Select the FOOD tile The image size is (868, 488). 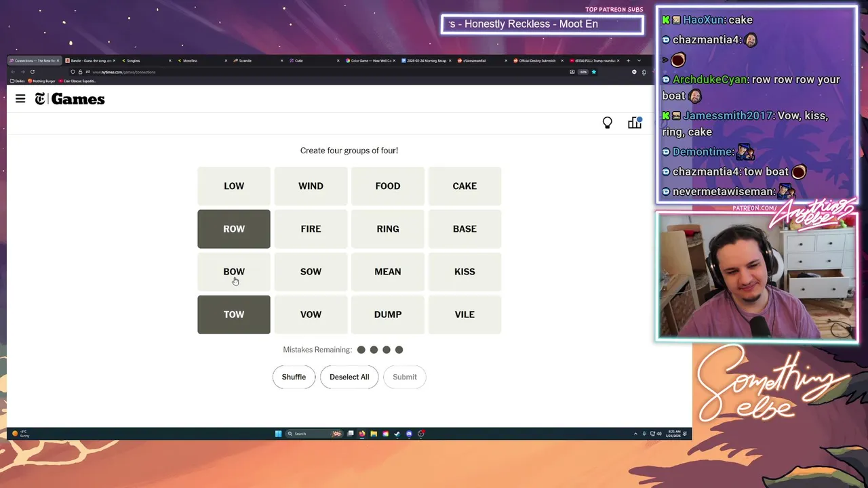[388, 186]
